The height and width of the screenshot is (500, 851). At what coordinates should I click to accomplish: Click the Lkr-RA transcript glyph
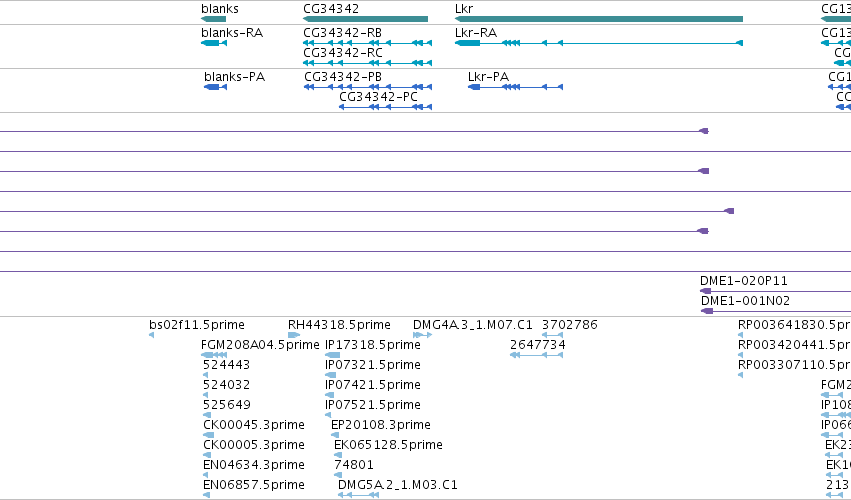click(599, 43)
